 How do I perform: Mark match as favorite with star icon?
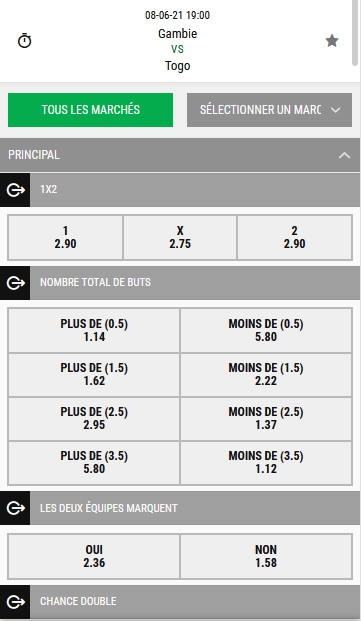(332, 41)
